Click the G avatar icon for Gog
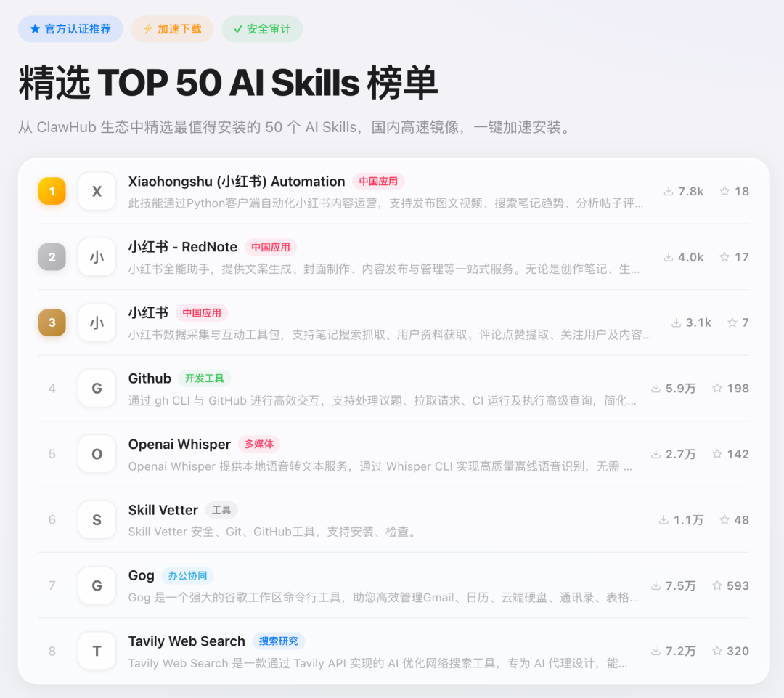 coord(97,585)
